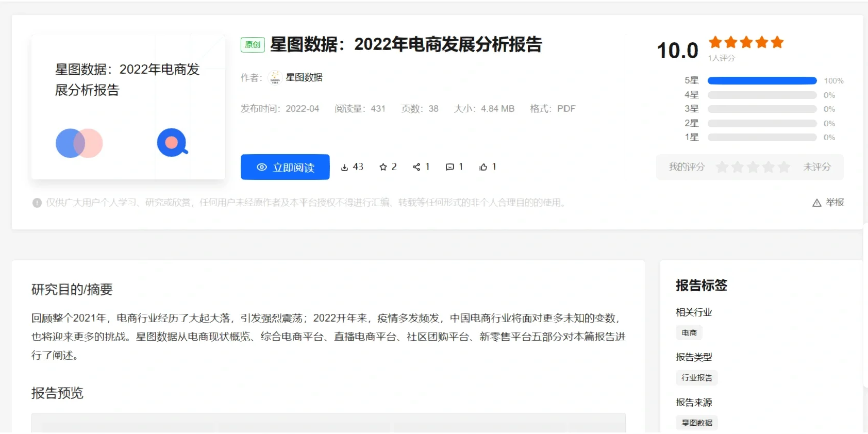Click the 原创 badge beside the title

[x=253, y=45]
